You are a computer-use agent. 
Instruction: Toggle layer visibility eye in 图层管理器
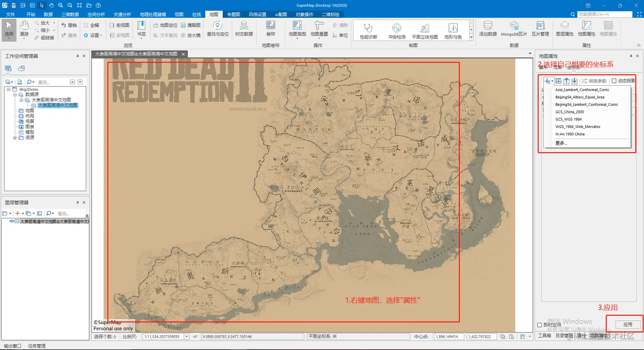point(12,221)
